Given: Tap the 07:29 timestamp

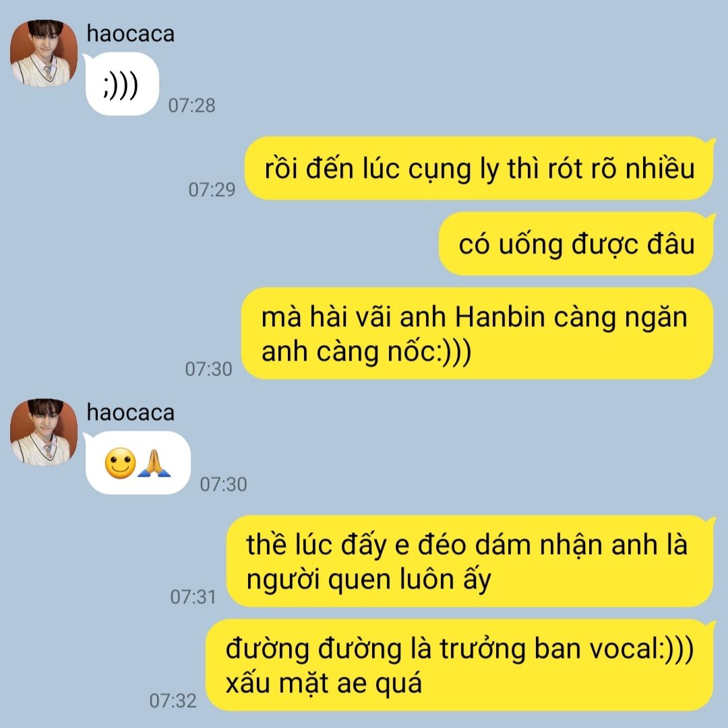Looking at the screenshot, I should 212,189.
